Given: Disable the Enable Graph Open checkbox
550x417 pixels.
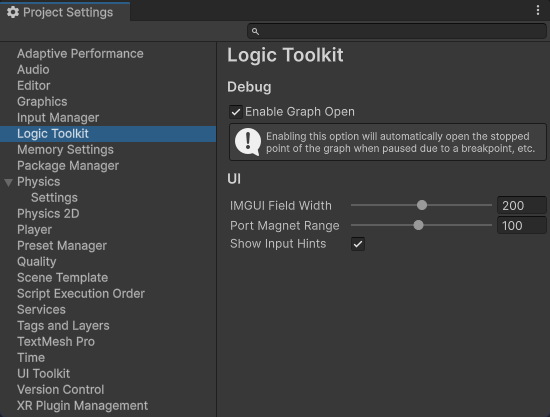Looking at the screenshot, I should click(x=236, y=112).
